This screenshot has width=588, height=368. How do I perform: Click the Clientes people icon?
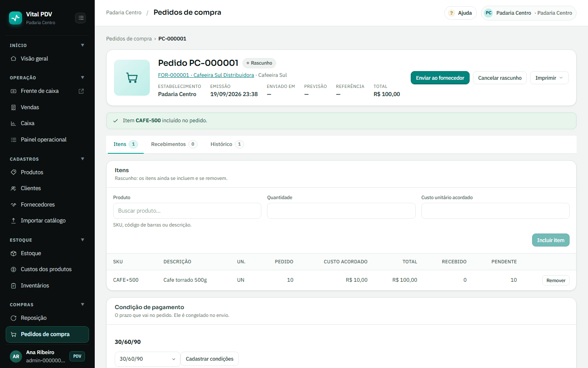[x=13, y=188]
